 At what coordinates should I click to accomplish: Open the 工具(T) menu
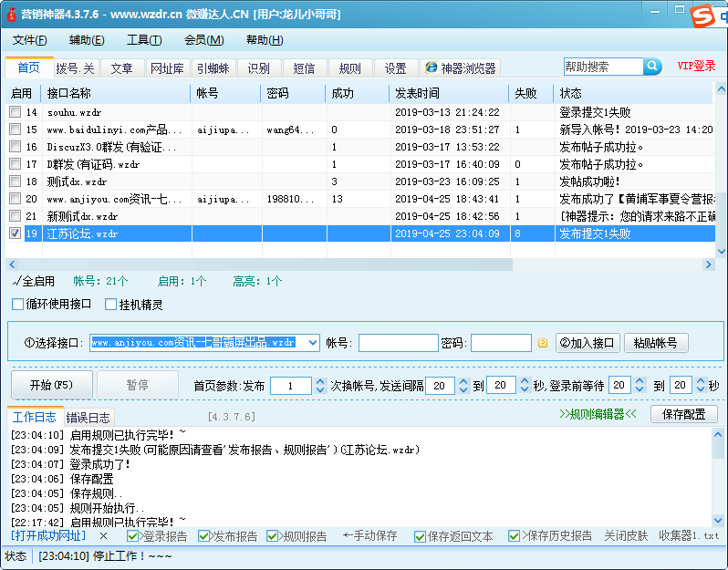tap(143, 40)
